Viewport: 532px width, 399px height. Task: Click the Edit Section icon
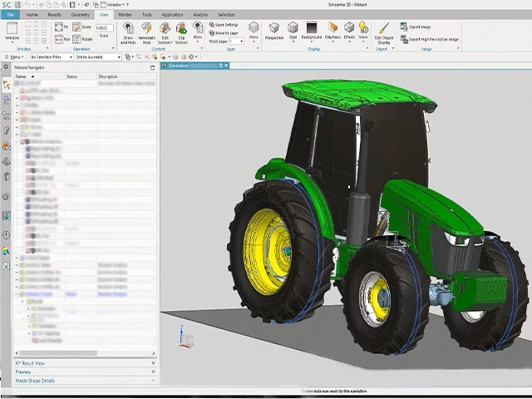(x=165, y=27)
